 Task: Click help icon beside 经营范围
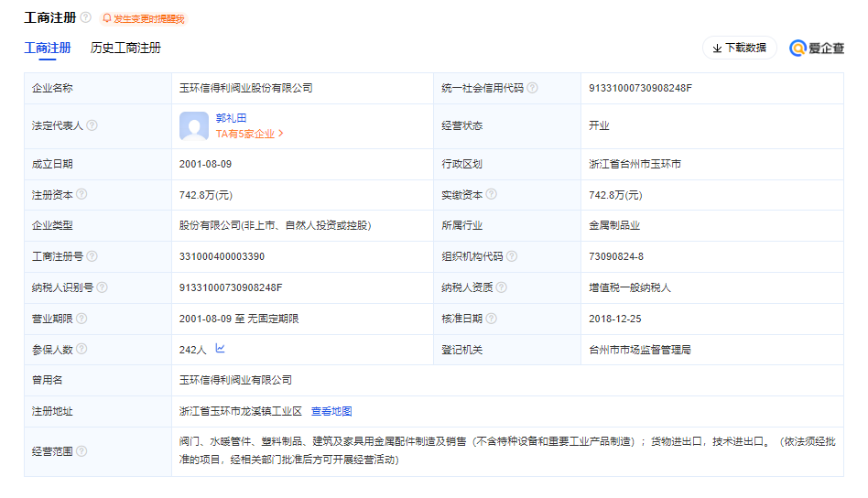[x=81, y=451]
